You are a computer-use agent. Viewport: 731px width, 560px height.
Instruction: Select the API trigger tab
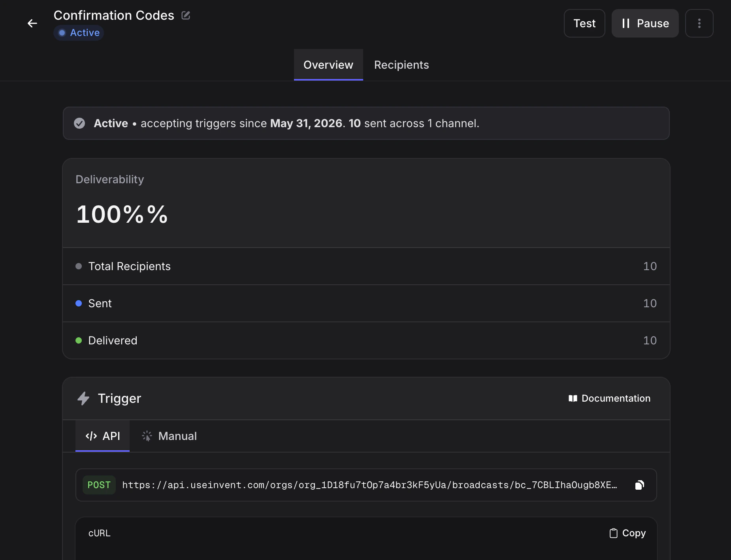[103, 436]
